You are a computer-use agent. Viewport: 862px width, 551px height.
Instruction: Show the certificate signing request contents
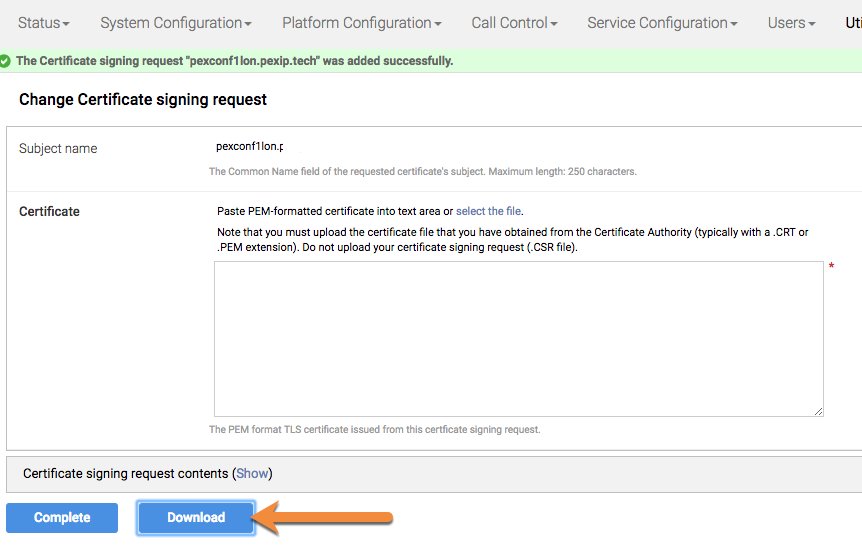click(x=252, y=473)
